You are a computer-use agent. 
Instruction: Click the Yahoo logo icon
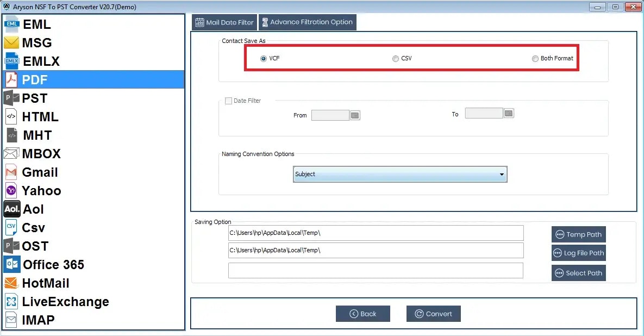(x=11, y=190)
